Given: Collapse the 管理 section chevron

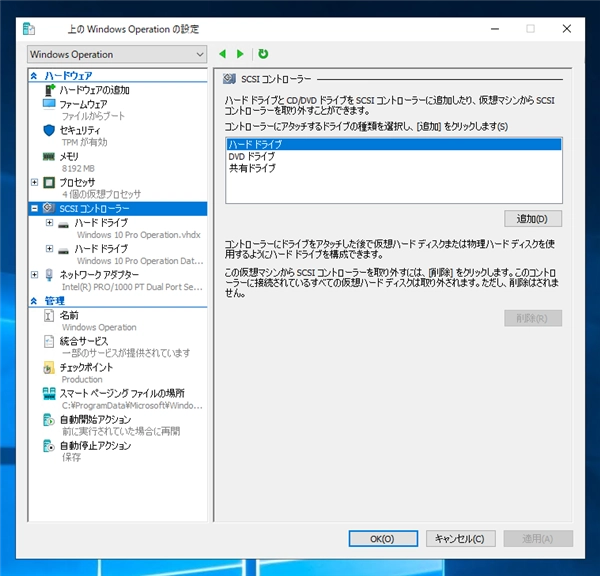Looking at the screenshot, I should [x=34, y=301].
